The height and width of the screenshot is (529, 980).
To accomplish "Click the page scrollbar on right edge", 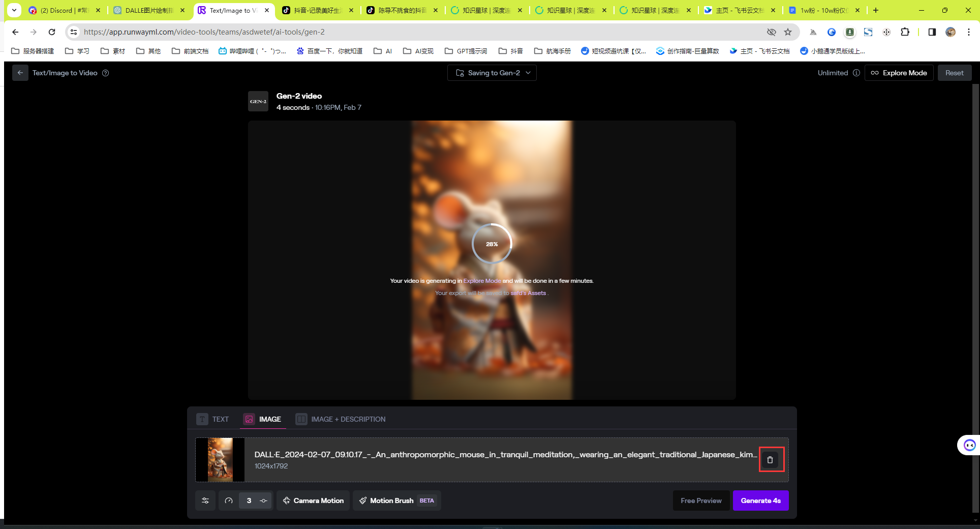I will 975,298.
